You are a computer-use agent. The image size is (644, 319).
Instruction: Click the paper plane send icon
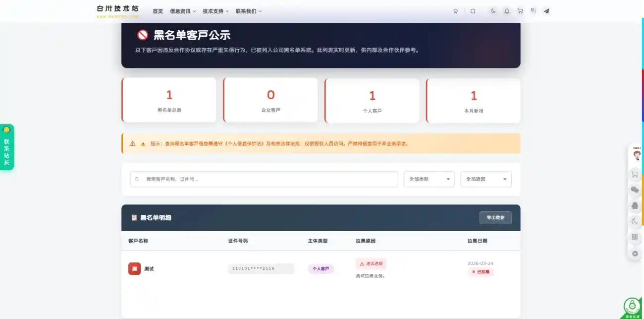point(545,11)
